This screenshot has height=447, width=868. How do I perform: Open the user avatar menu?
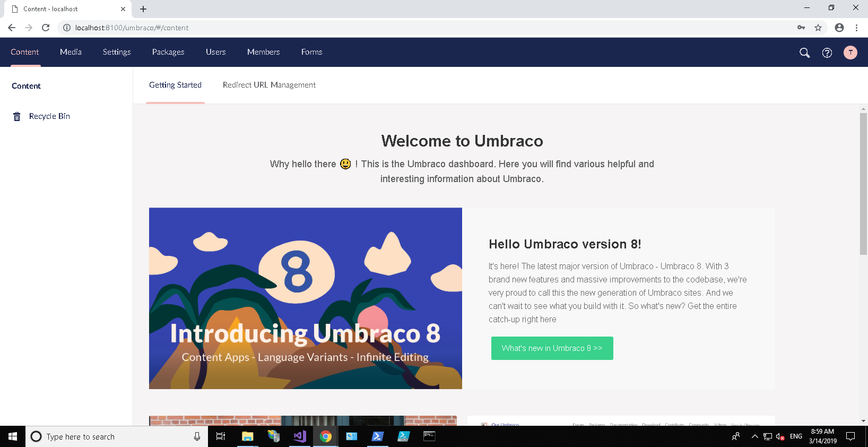(x=850, y=53)
